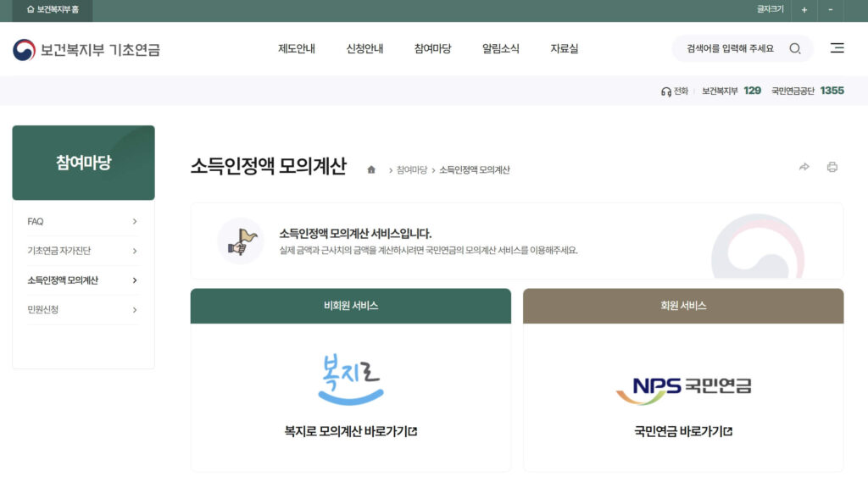Click the search magnifier icon

pos(794,48)
